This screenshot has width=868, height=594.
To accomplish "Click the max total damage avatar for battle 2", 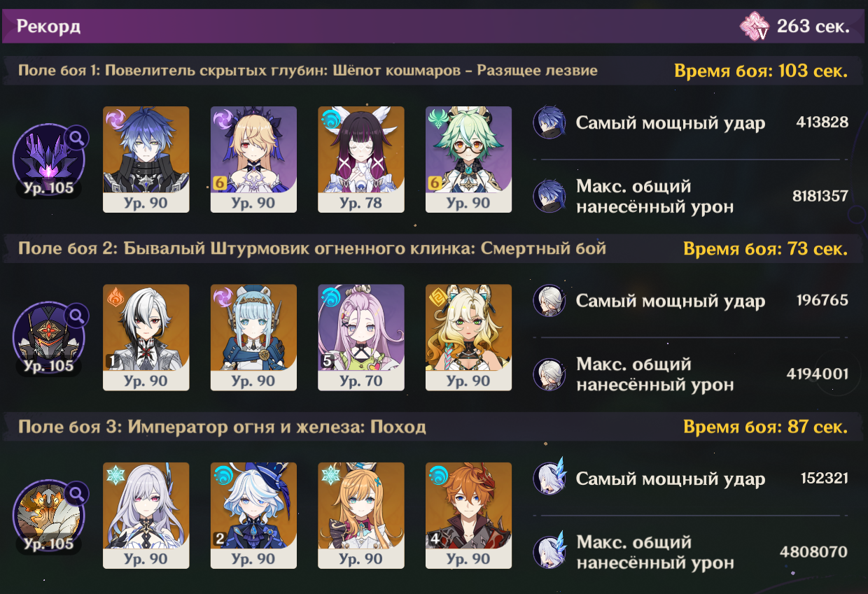I will click(x=549, y=374).
